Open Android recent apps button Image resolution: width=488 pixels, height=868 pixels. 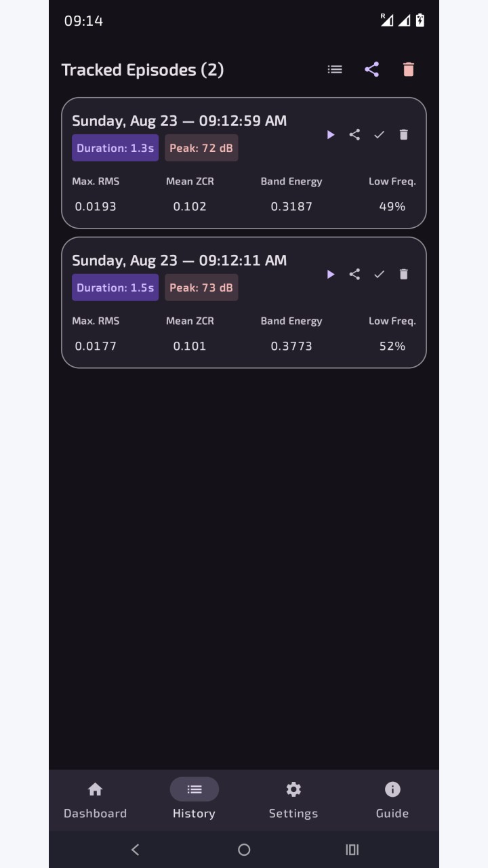[x=352, y=850]
